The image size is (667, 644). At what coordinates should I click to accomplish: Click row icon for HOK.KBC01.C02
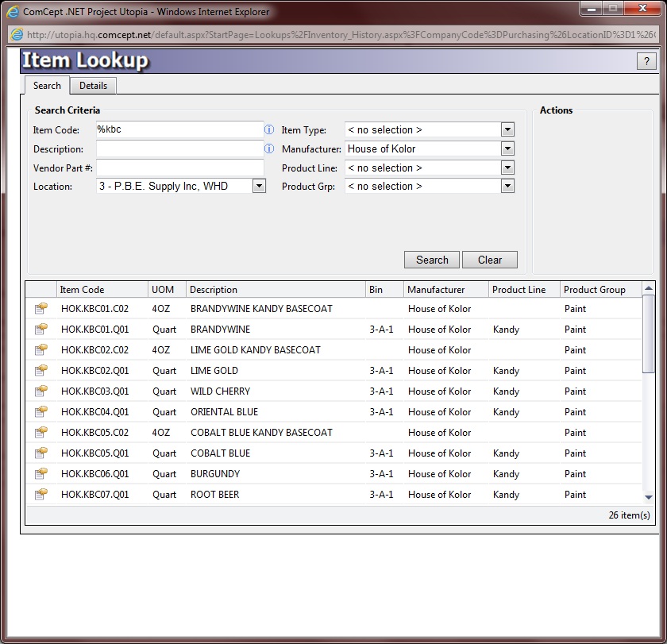click(40, 309)
